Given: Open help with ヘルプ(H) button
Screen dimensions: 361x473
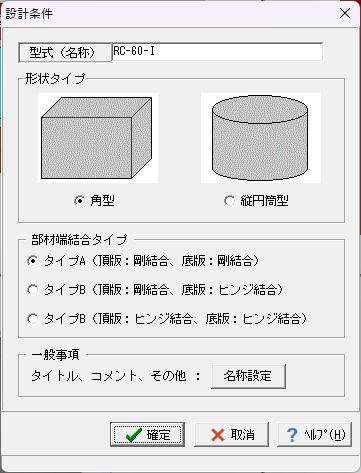Looking at the screenshot, I should (314, 435).
